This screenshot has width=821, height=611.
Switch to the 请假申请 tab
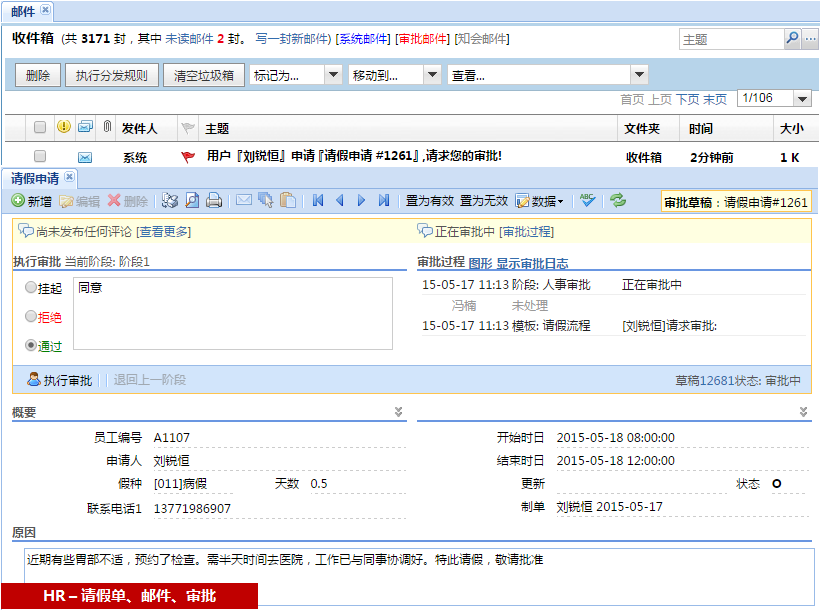pyautogui.click(x=35, y=179)
